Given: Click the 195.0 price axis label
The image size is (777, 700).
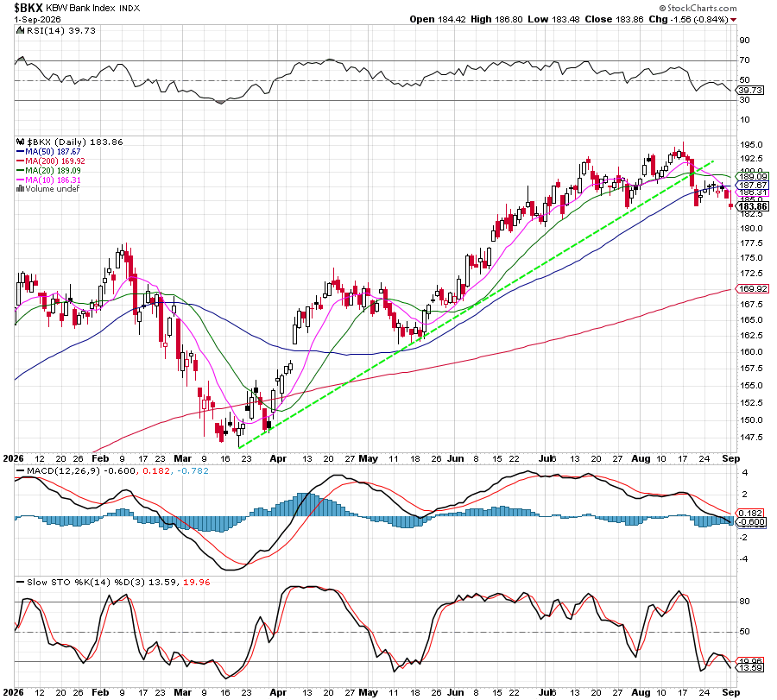Looking at the screenshot, I should [751, 145].
